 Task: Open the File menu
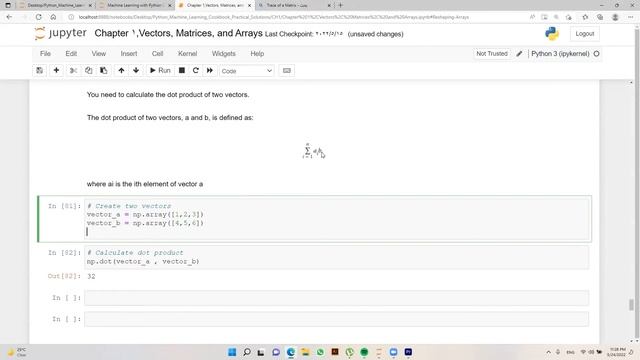(x=45, y=53)
